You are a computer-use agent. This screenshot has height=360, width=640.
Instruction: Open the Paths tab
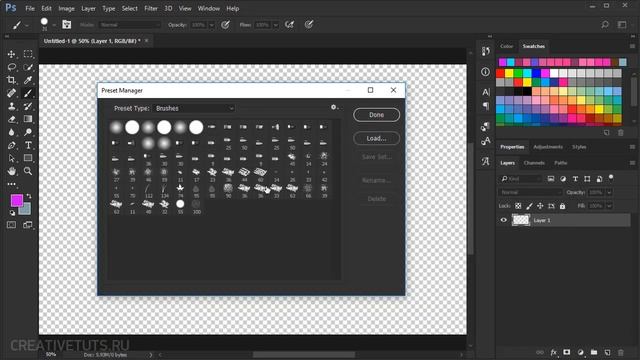coord(561,163)
